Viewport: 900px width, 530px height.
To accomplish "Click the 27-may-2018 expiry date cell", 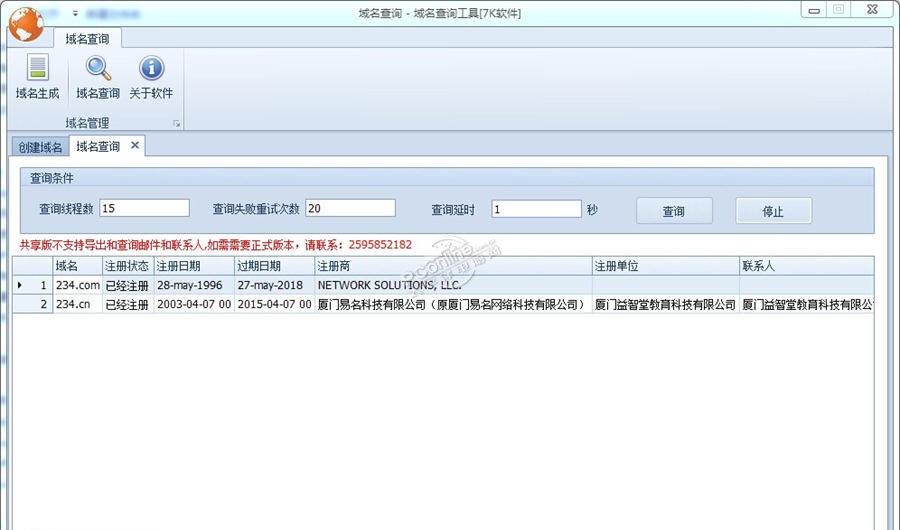I will [275, 285].
